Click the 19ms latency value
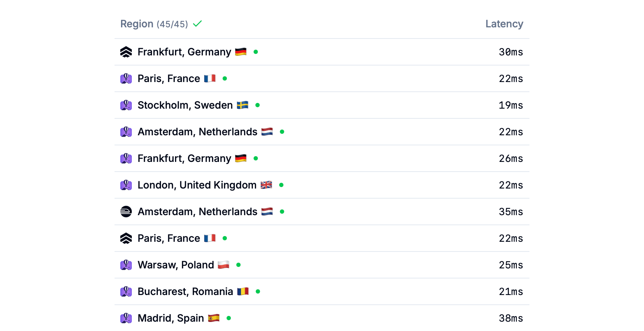This screenshot has height=331, width=644. click(511, 105)
